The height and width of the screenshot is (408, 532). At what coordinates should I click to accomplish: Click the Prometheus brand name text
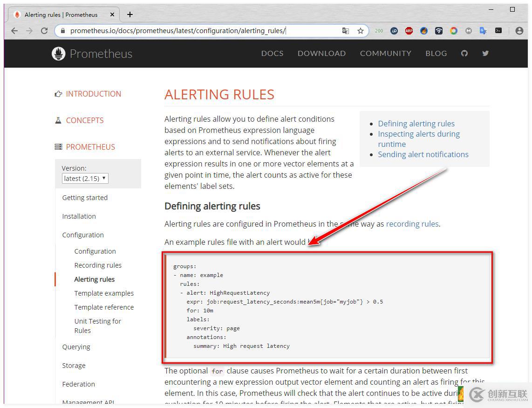point(101,54)
